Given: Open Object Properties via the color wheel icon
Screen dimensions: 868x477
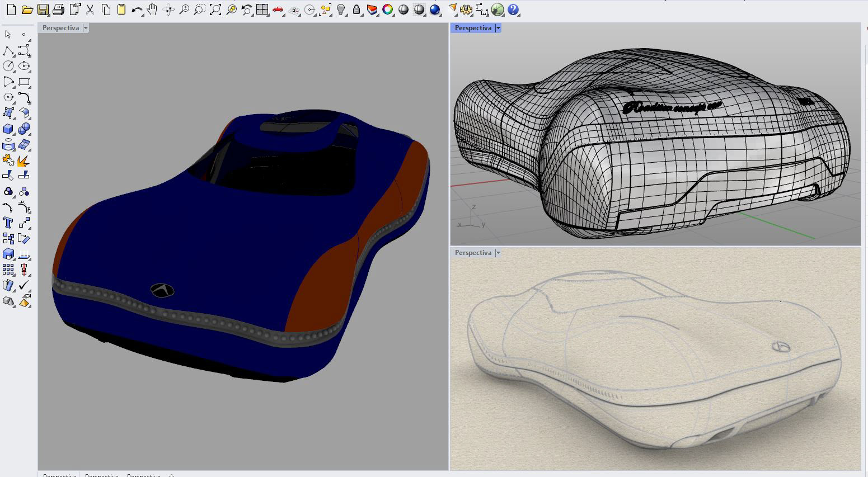Looking at the screenshot, I should pos(387,10).
